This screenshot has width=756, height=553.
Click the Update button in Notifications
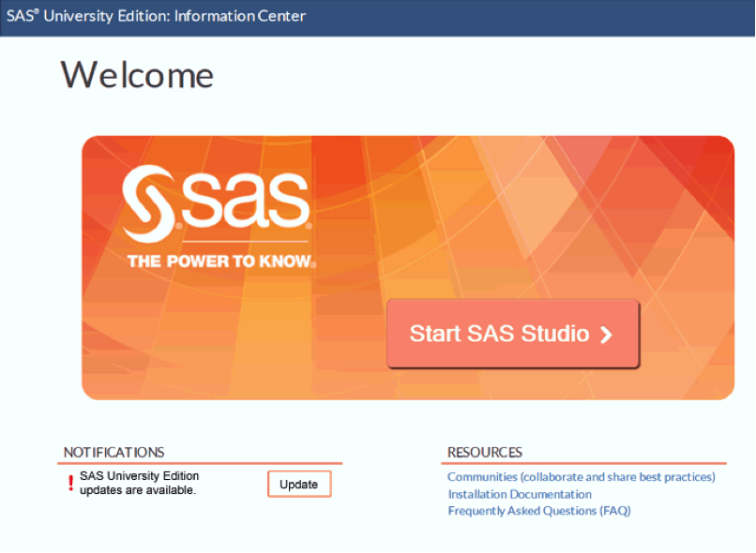pos(299,485)
